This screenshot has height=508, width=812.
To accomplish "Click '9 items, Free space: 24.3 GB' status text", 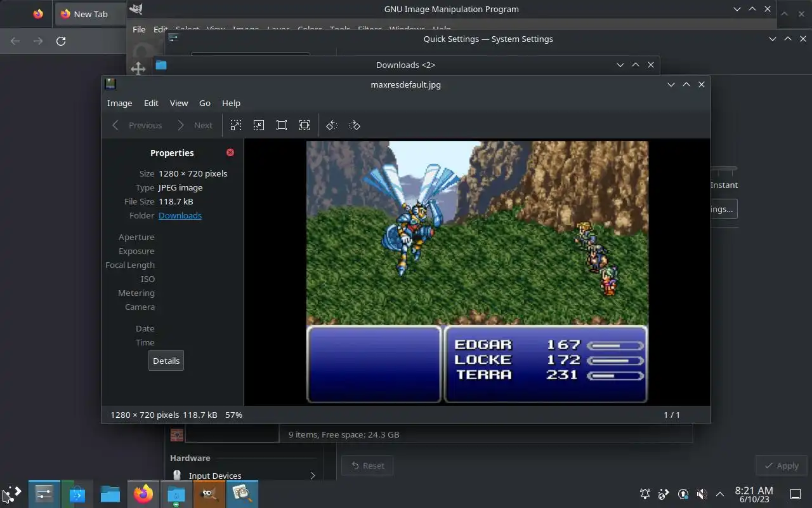I will pyautogui.click(x=344, y=434).
